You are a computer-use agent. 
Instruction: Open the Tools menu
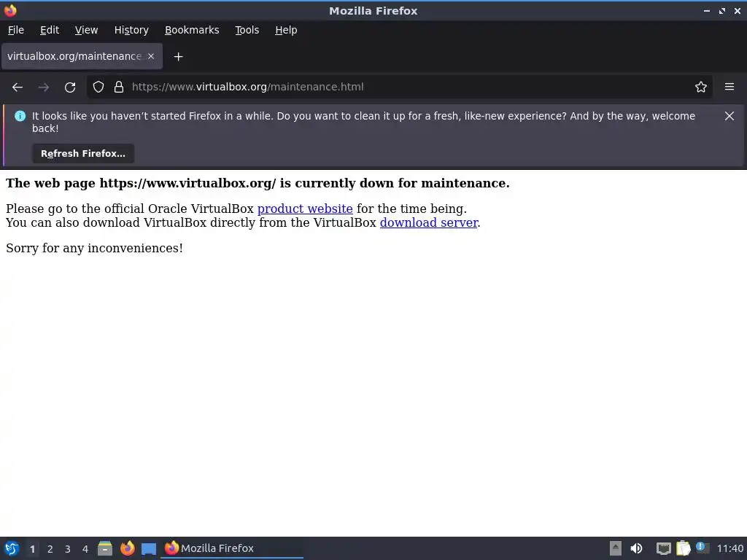247,30
